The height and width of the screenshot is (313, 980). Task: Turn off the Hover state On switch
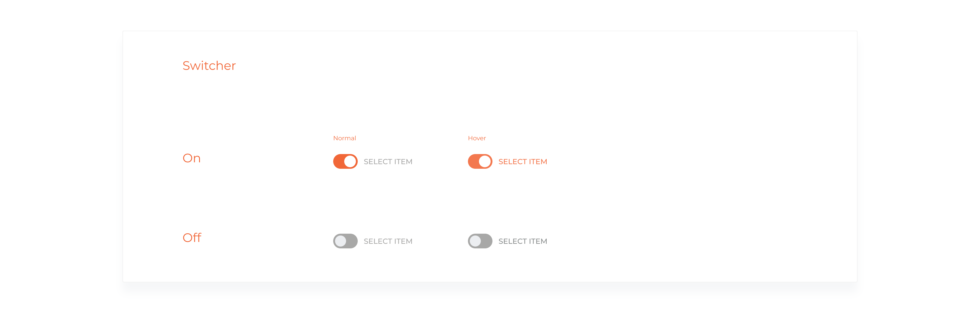[x=480, y=161]
